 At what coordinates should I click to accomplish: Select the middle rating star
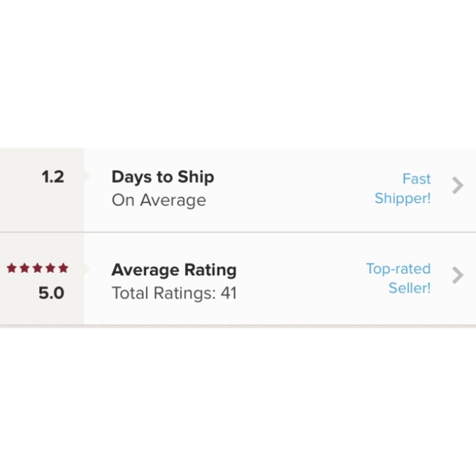(x=38, y=268)
